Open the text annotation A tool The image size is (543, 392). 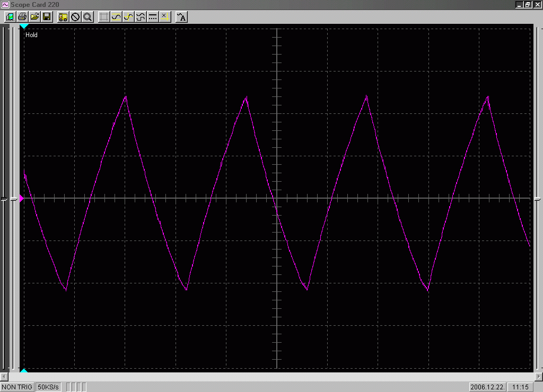tap(181, 16)
